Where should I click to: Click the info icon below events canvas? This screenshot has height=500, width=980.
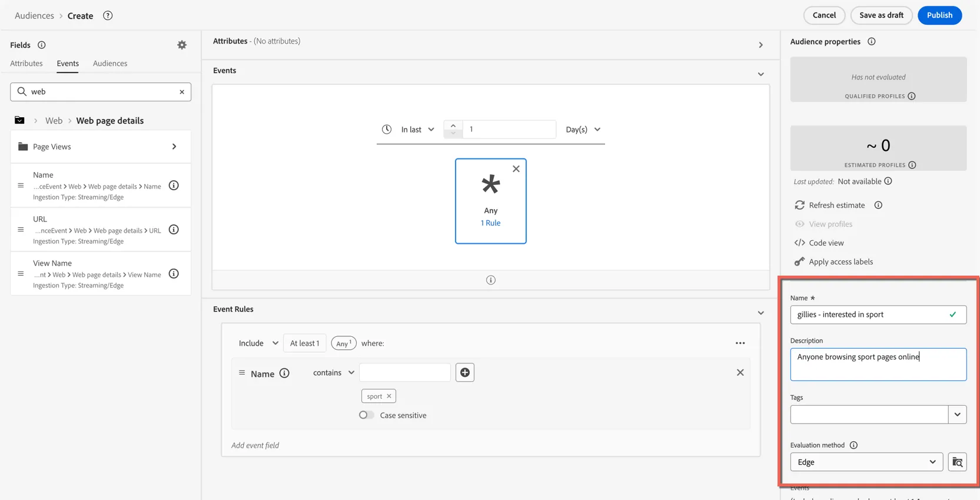[x=491, y=280]
